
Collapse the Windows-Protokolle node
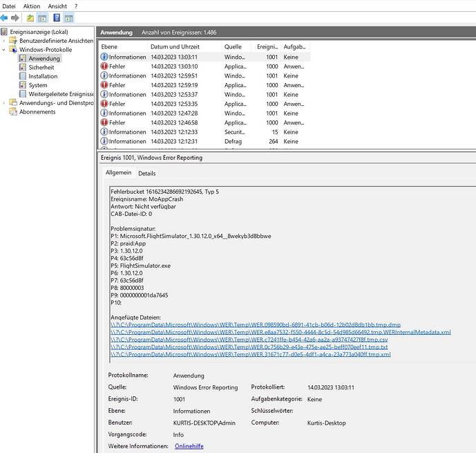pos(3,50)
